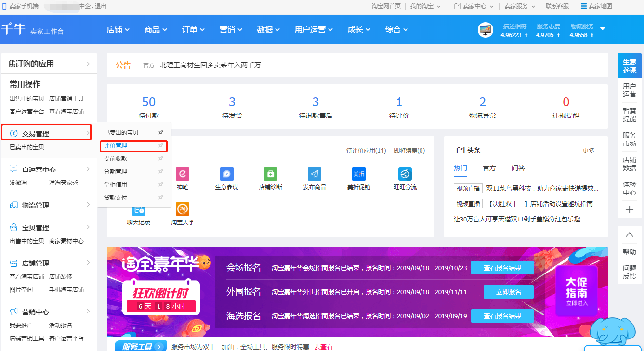This screenshot has width=644, height=351.
Task: Expand the 综合 top menu
Action: 396,30
